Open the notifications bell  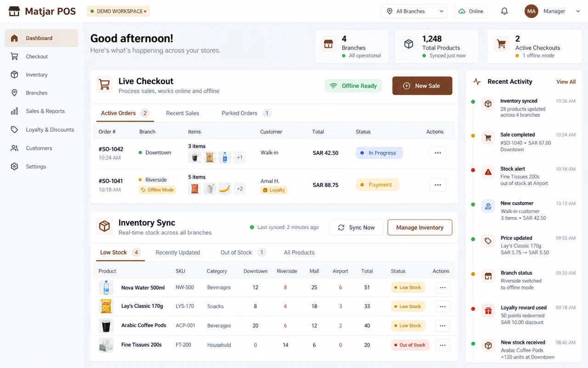504,11
